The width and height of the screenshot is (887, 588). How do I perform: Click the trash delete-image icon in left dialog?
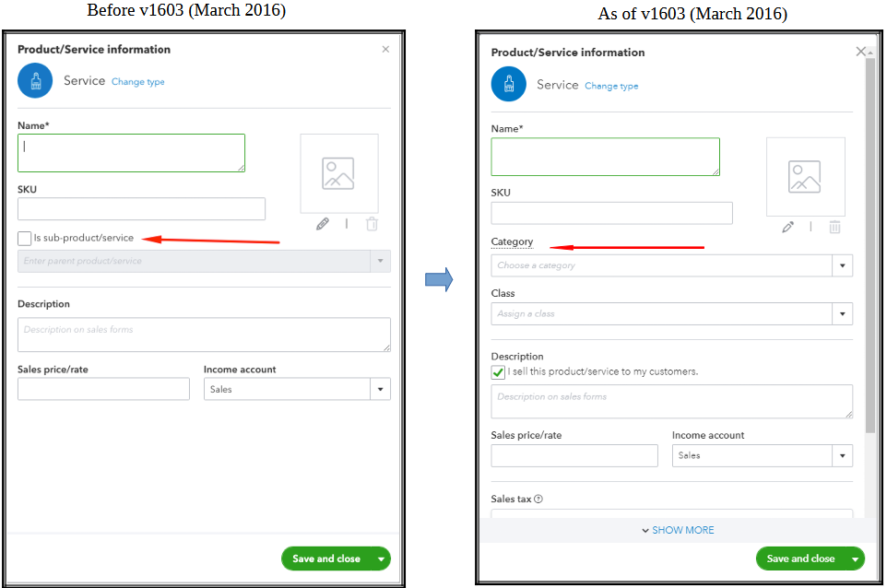[372, 224]
